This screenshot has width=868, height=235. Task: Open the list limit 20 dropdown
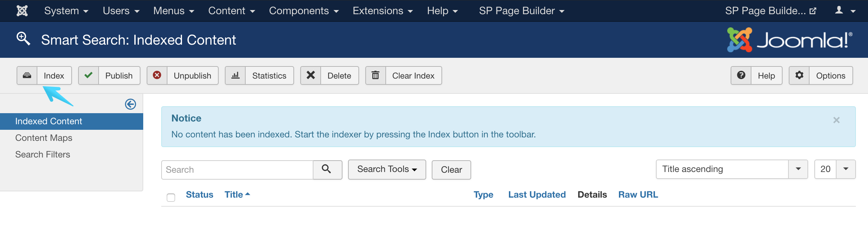[834, 169]
